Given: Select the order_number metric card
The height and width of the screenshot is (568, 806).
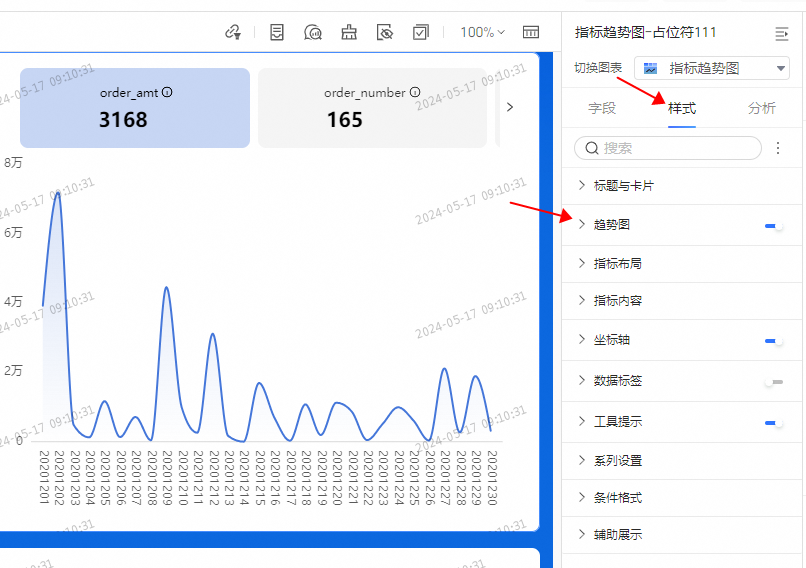Looking at the screenshot, I should tap(372, 108).
